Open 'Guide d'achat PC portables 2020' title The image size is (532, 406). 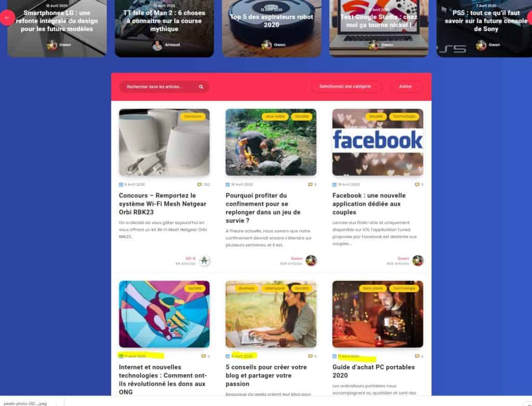(x=374, y=371)
